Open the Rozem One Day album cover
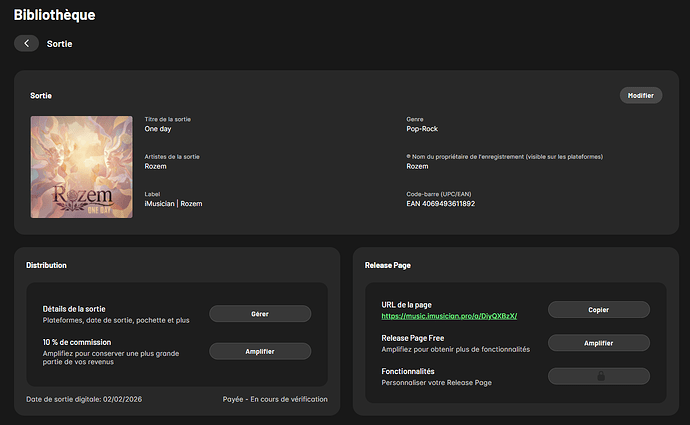This screenshot has height=425, width=690. click(80, 166)
